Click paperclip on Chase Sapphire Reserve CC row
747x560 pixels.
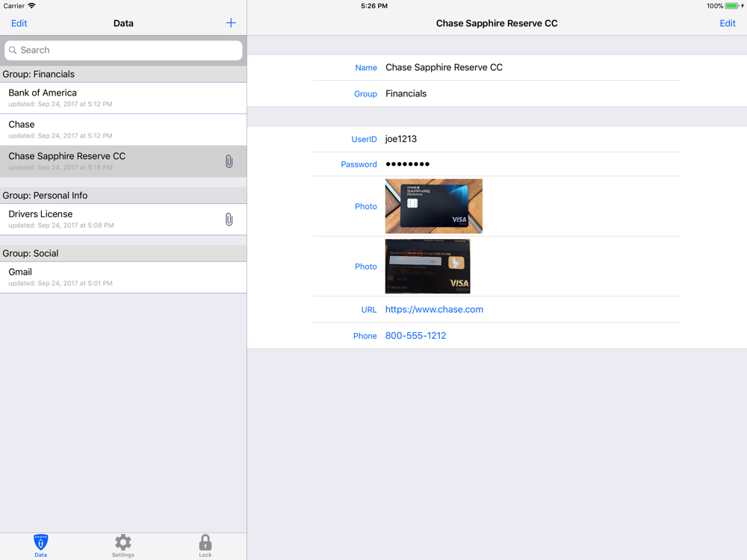[229, 161]
